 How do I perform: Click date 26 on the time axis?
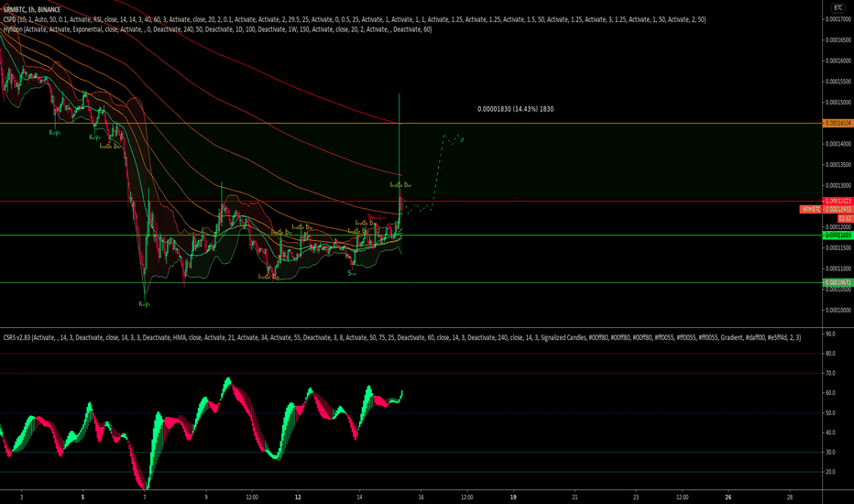coord(728,497)
